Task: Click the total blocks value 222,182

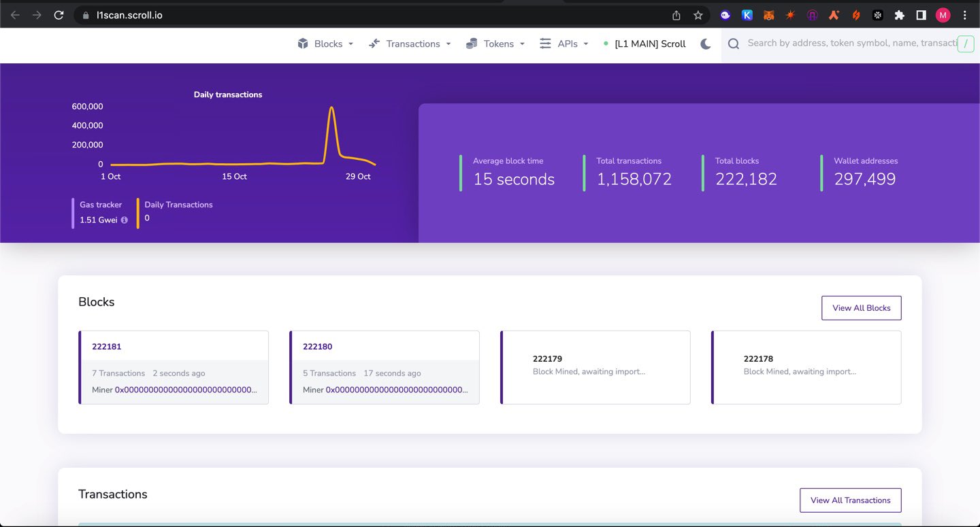Action: (x=746, y=180)
